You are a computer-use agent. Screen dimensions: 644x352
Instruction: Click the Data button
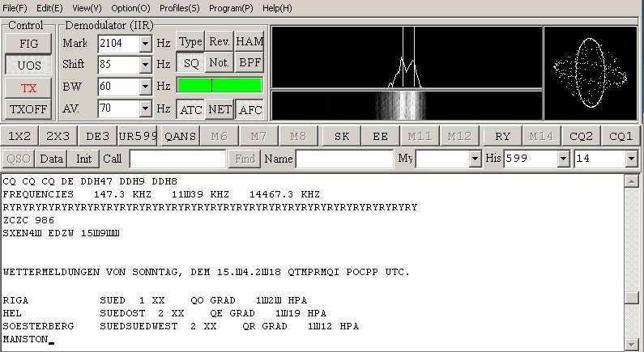point(51,159)
